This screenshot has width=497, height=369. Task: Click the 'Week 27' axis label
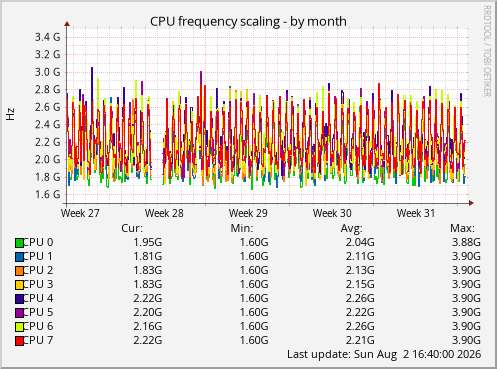coord(80,213)
